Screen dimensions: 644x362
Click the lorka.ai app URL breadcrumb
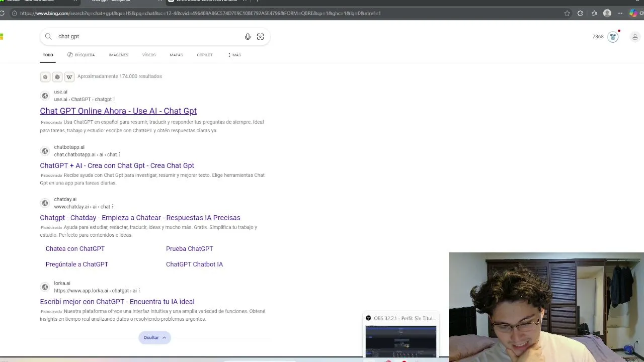tap(95, 291)
